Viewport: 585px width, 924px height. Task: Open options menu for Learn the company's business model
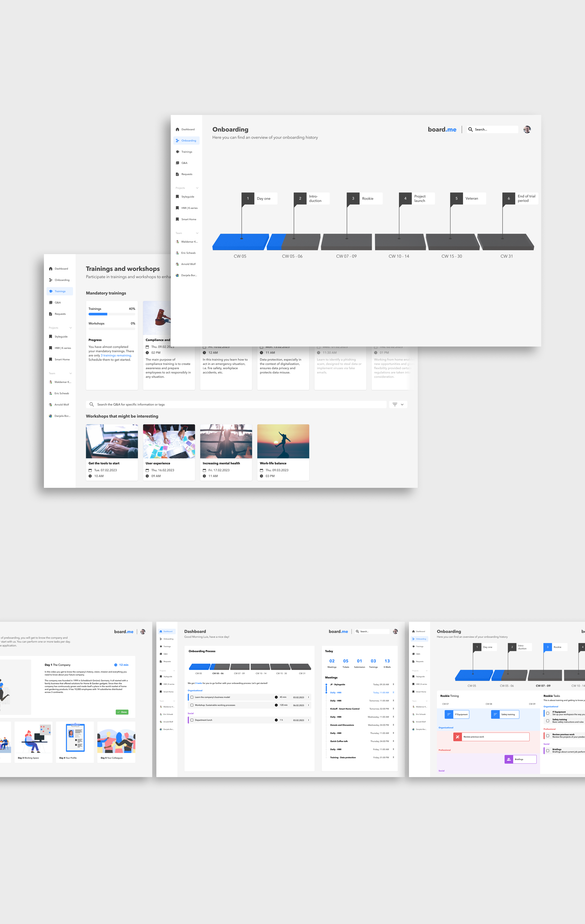(308, 697)
